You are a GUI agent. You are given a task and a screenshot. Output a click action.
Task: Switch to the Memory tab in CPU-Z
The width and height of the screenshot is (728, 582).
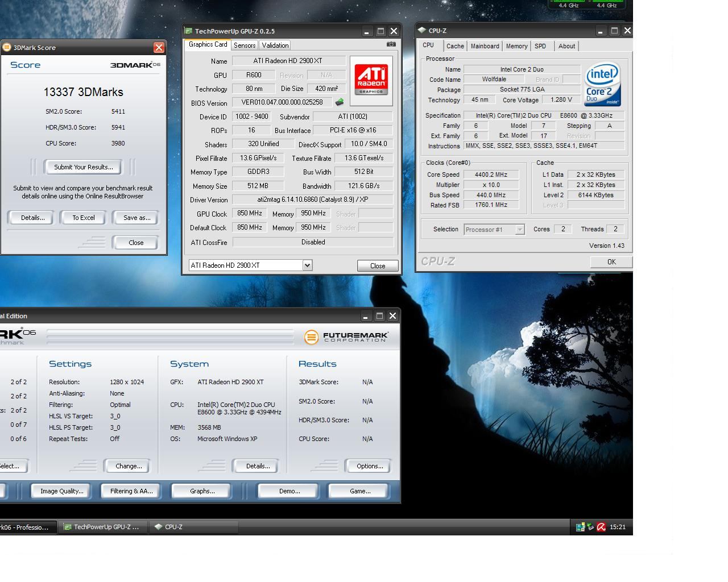[516, 47]
